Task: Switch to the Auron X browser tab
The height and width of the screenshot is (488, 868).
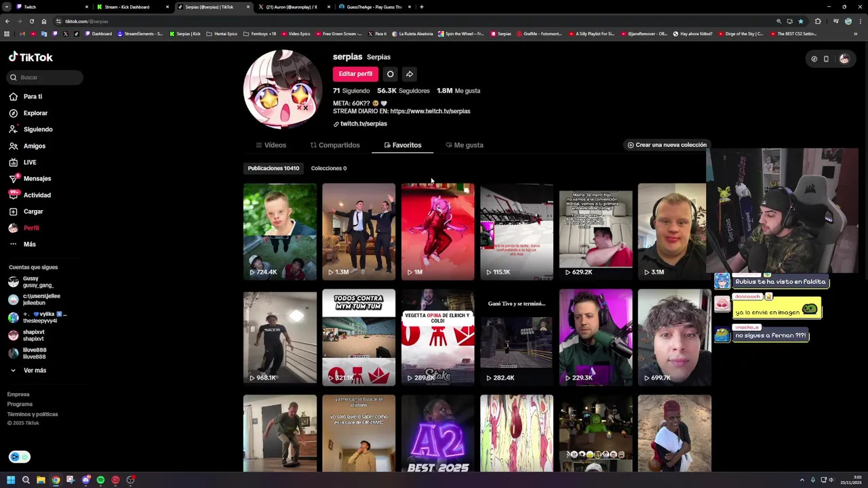Action: tap(294, 7)
